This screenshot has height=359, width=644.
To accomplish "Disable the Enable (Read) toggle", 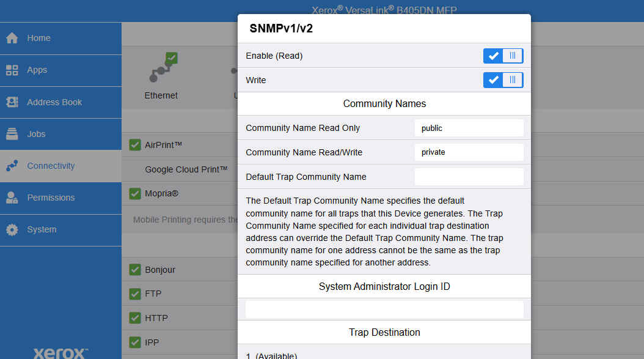I will pyautogui.click(x=503, y=56).
